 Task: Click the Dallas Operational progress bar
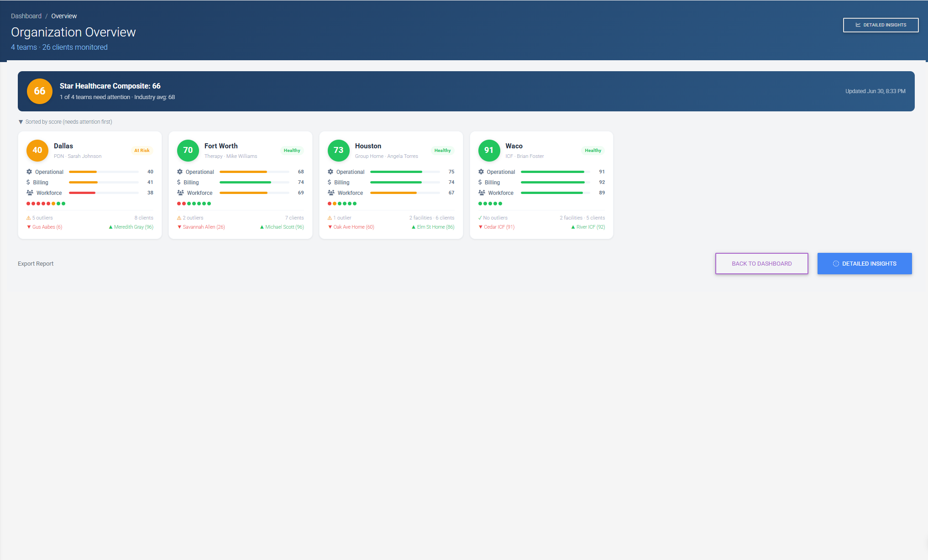pyautogui.click(x=104, y=172)
